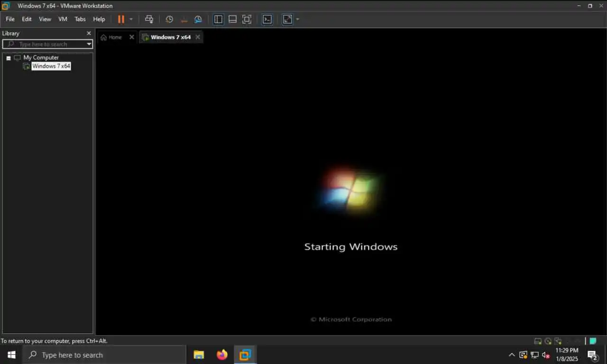Toggle the thumbnail bar view icon
Screen dimensions: 607x364
tap(232, 19)
